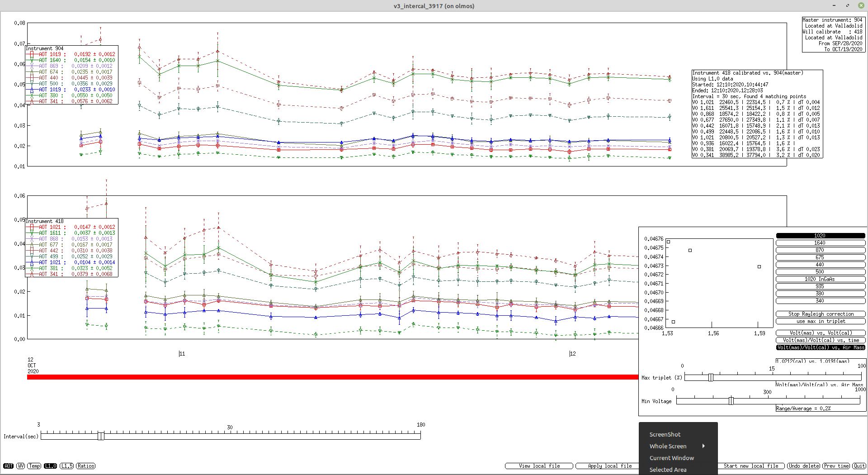Click AOT 499 legend entry, Instrument 418
This screenshot has height=475, width=868.
[x=71, y=256]
